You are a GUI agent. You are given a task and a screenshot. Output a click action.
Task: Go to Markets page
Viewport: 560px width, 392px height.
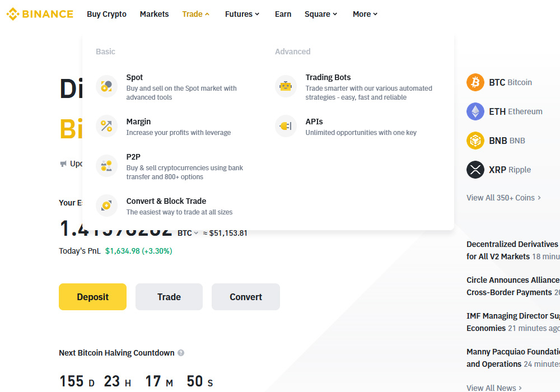point(155,14)
